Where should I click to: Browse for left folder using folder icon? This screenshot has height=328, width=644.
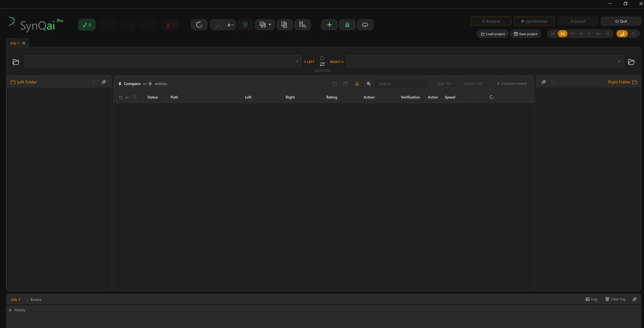[16, 62]
